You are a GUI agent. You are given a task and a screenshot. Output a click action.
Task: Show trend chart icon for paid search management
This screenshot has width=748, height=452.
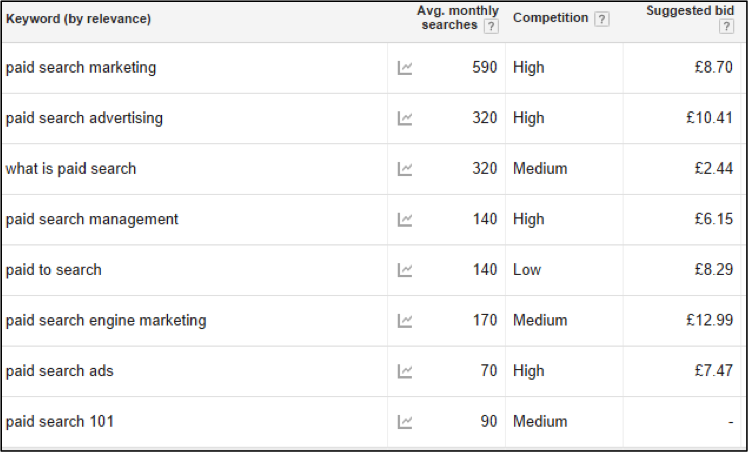(x=405, y=219)
